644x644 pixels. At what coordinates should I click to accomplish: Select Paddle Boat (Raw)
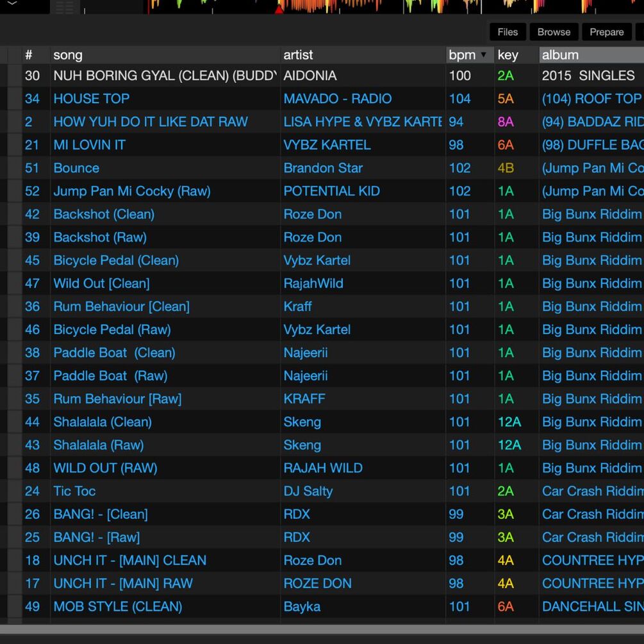point(110,376)
